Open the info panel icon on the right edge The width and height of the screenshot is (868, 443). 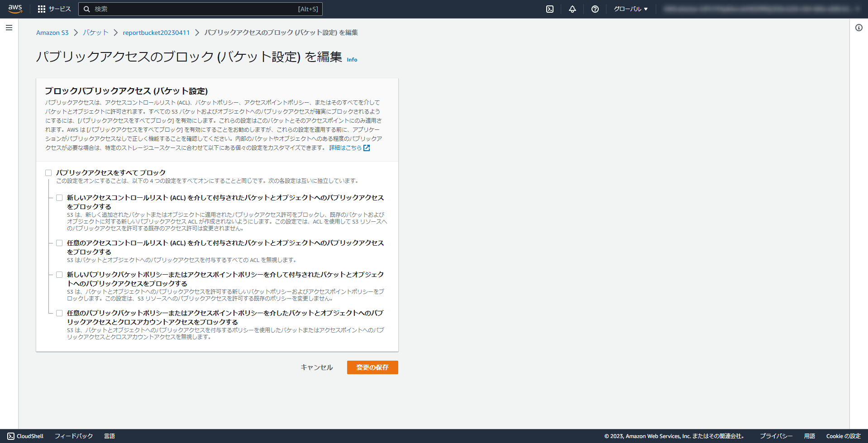(x=858, y=28)
